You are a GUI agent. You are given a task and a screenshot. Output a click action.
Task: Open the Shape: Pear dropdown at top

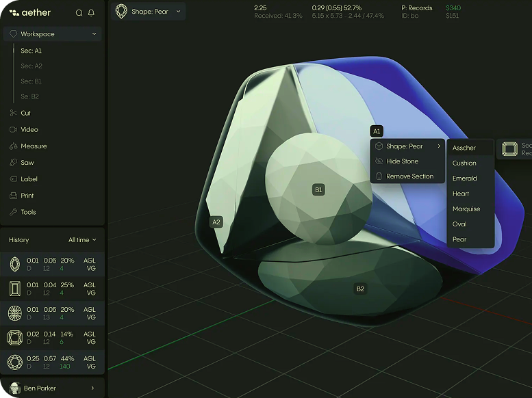tap(149, 12)
